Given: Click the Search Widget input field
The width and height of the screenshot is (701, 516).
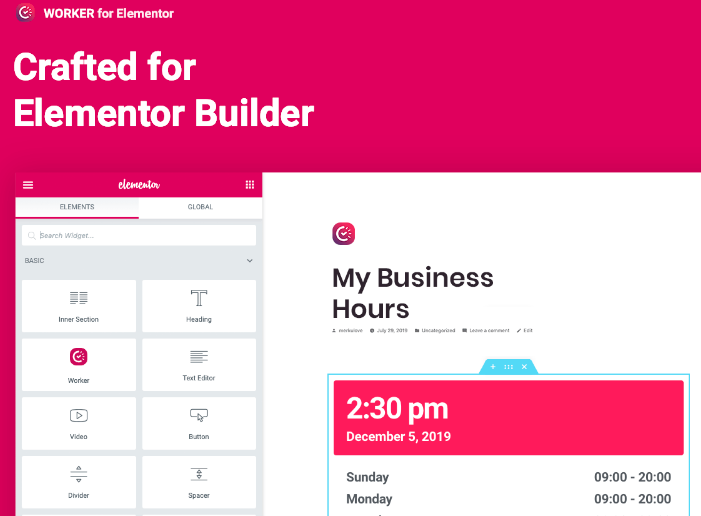Looking at the screenshot, I should pyautogui.click(x=140, y=235).
